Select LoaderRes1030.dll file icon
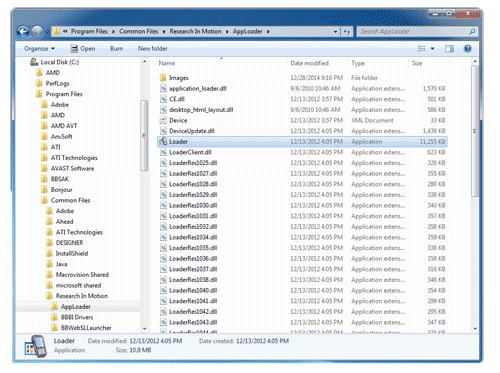Image resolution: width=500 pixels, height=373 pixels. click(163, 205)
